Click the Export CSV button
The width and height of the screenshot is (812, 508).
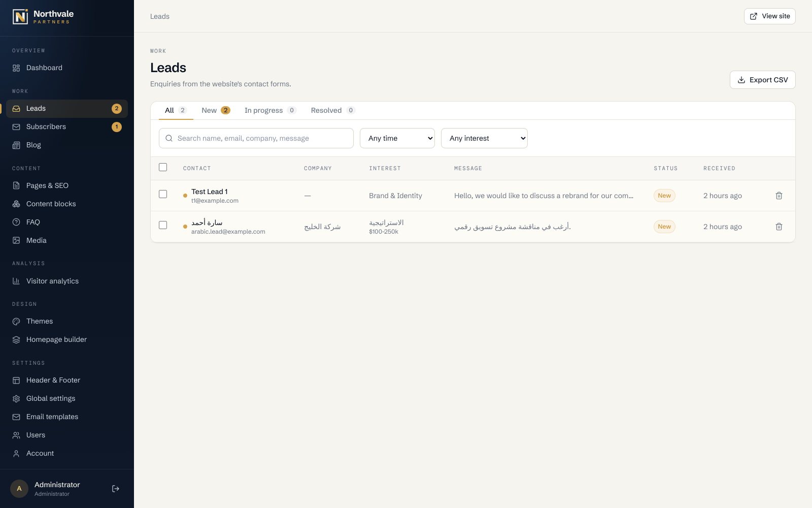point(762,80)
